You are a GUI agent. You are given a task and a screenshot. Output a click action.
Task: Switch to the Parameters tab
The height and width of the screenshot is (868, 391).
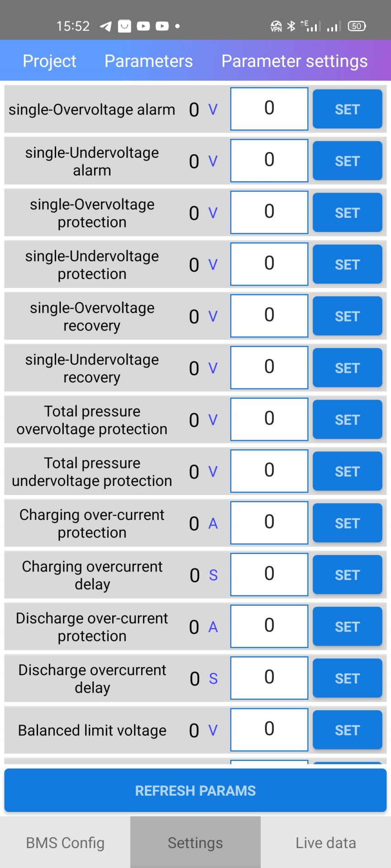pyautogui.click(x=148, y=61)
